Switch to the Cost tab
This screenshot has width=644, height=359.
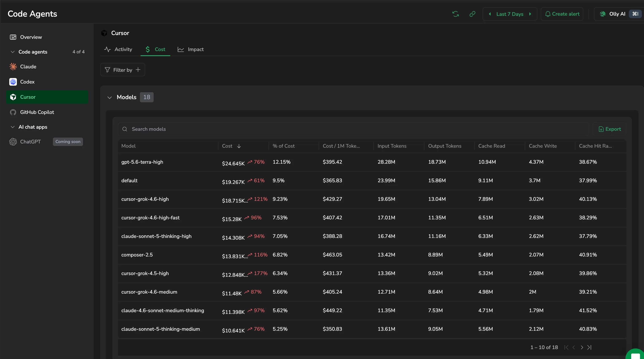point(155,49)
